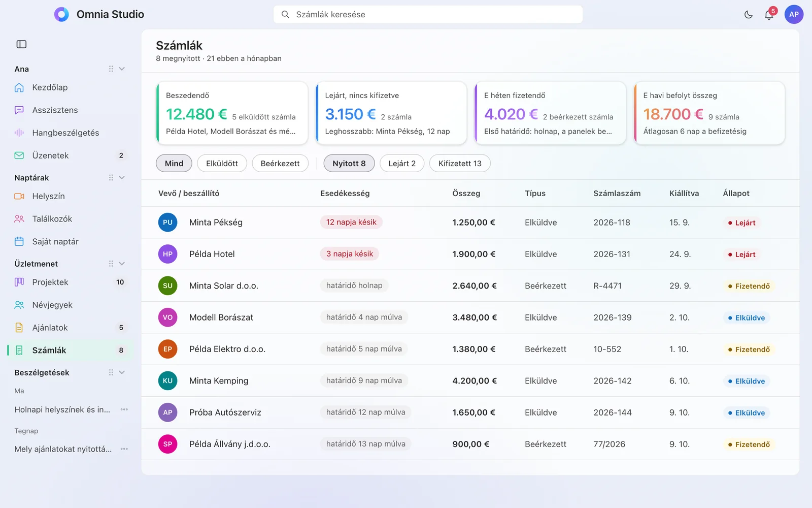This screenshot has height=508, width=812.
Task: Collapse the Ana section with the chevron
Action: point(122,69)
